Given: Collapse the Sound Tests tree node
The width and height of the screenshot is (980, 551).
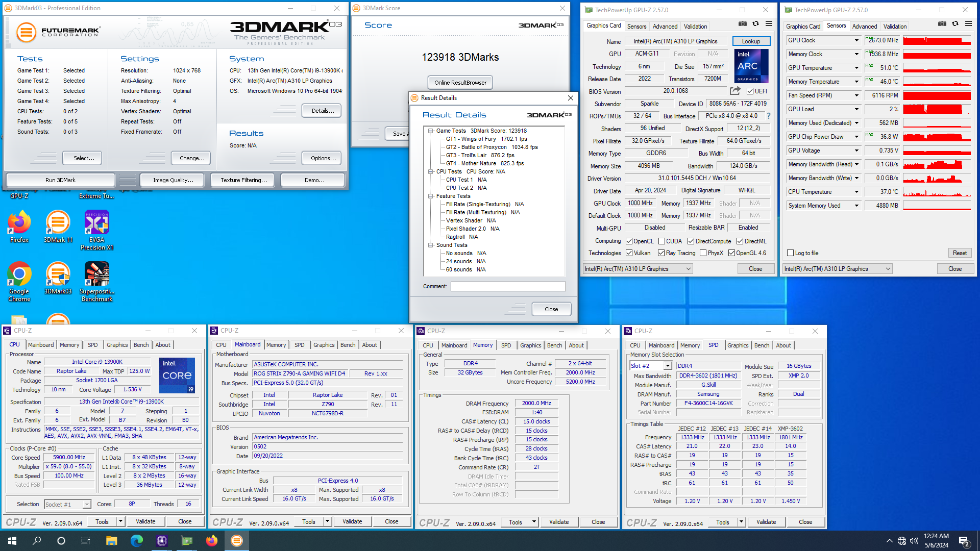Looking at the screenshot, I should click(431, 245).
